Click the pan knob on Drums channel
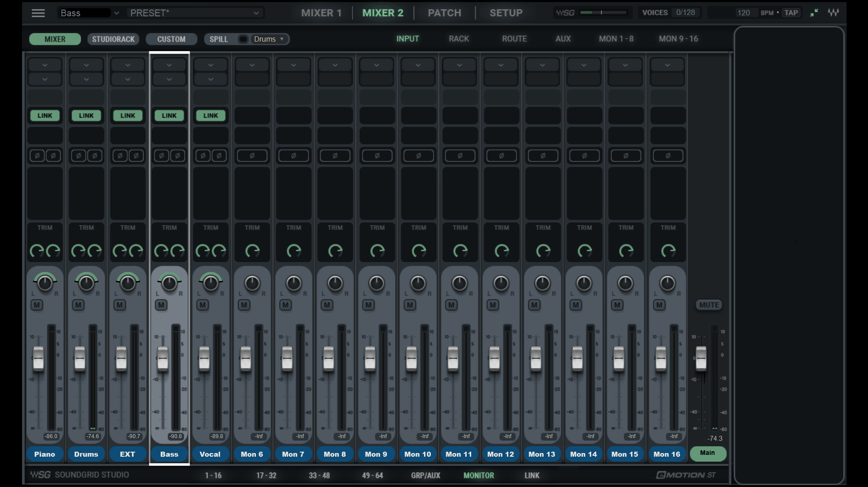 coord(86,283)
